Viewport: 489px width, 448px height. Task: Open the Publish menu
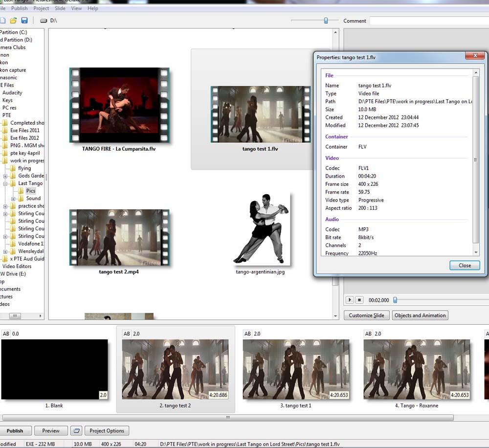20,8
